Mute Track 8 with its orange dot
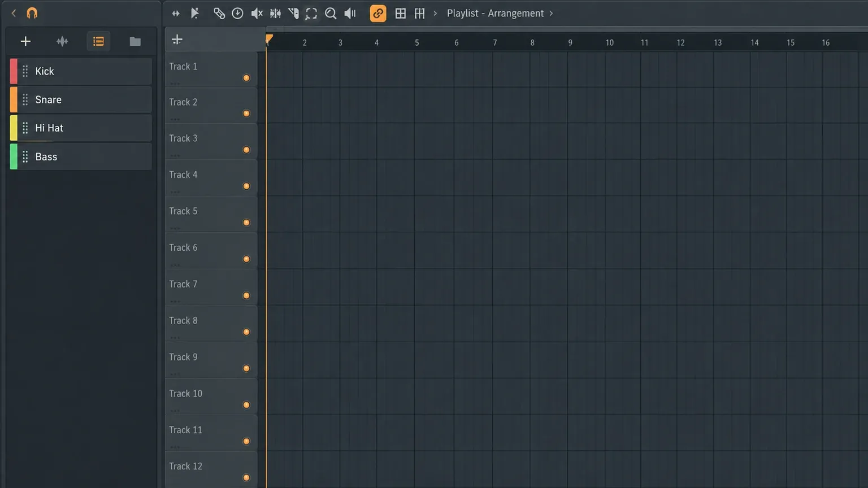Viewport: 868px width, 488px height. (246, 332)
